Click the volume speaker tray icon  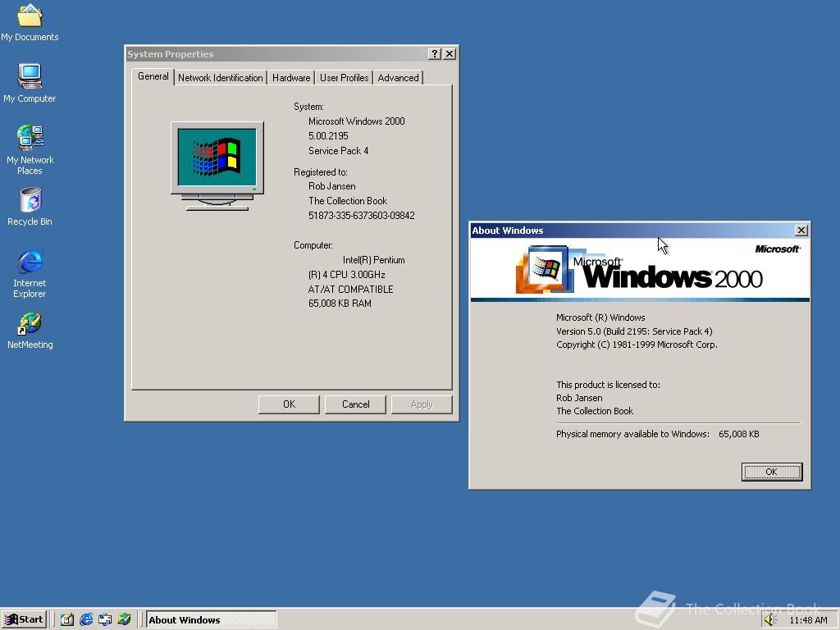click(770, 620)
